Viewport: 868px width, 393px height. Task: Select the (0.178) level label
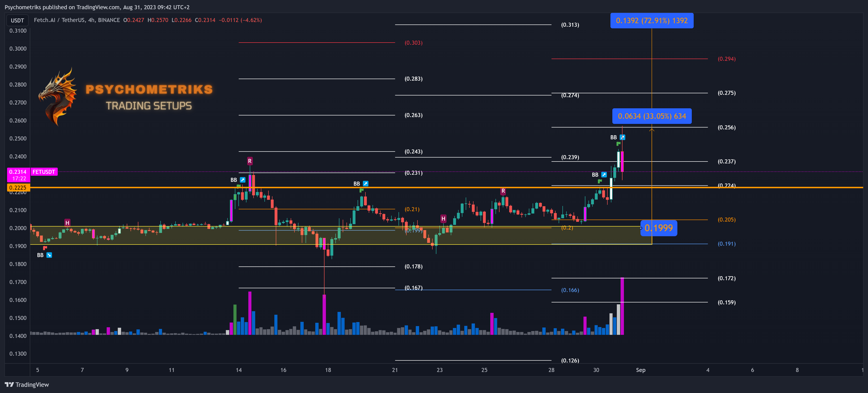(x=413, y=266)
